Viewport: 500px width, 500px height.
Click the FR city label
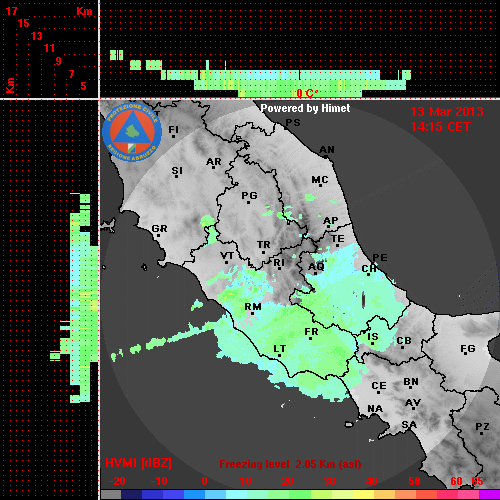311,332
